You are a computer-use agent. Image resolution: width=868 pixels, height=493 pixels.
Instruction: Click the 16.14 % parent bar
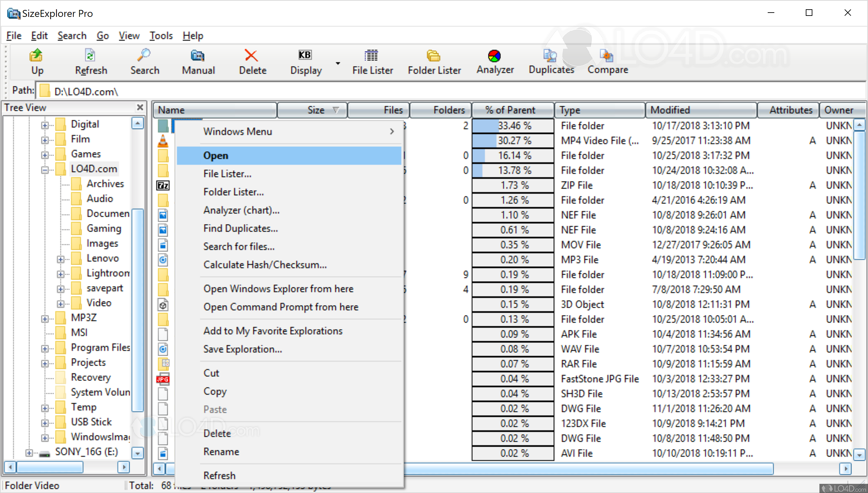pyautogui.click(x=513, y=156)
